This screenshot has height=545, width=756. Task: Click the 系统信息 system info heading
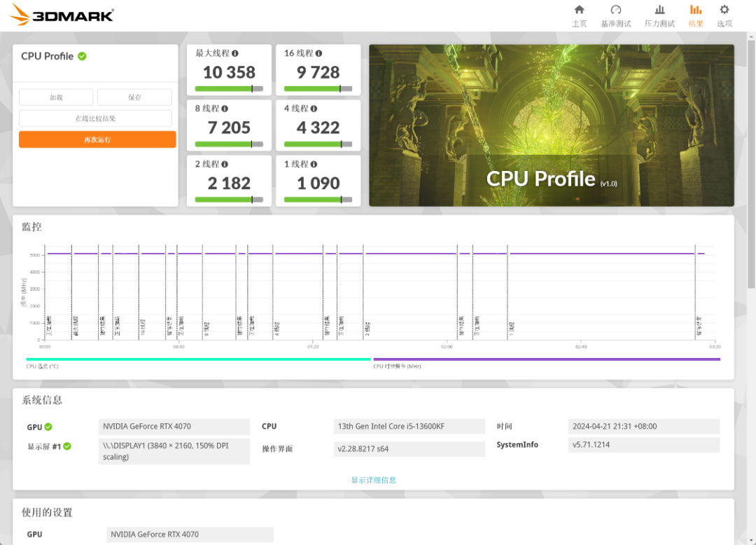pyautogui.click(x=42, y=400)
